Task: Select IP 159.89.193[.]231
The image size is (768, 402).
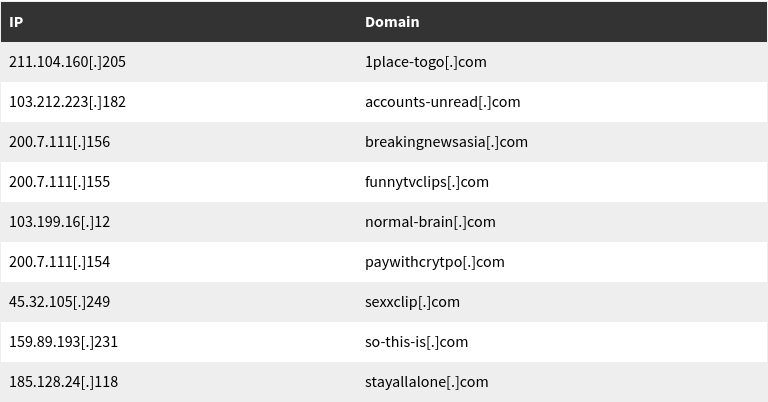Action: click(x=64, y=342)
